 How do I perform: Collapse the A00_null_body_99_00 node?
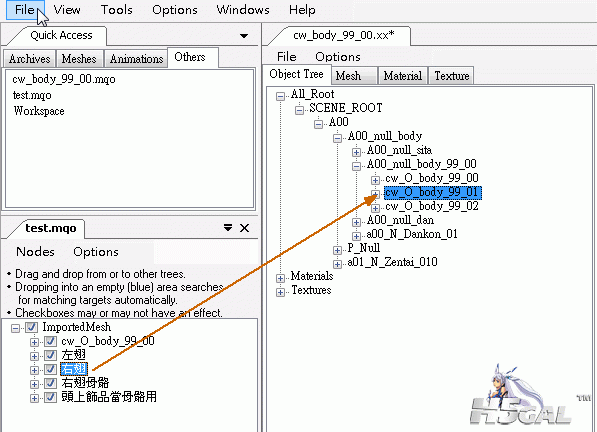(x=356, y=166)
